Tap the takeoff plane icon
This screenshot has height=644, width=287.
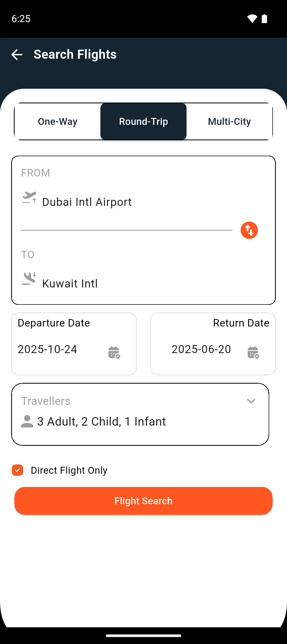point(29,198)
